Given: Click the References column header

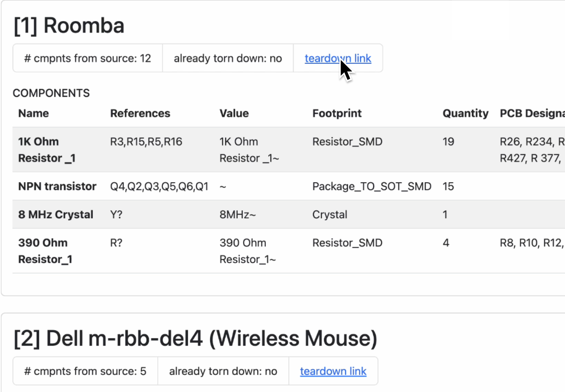Looking at the screenshot, I should point(140,113).
